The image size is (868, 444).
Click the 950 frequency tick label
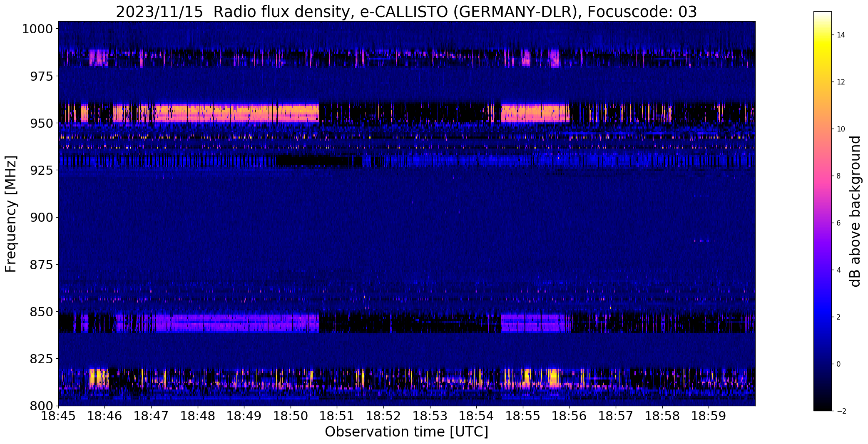coord(41,124)
